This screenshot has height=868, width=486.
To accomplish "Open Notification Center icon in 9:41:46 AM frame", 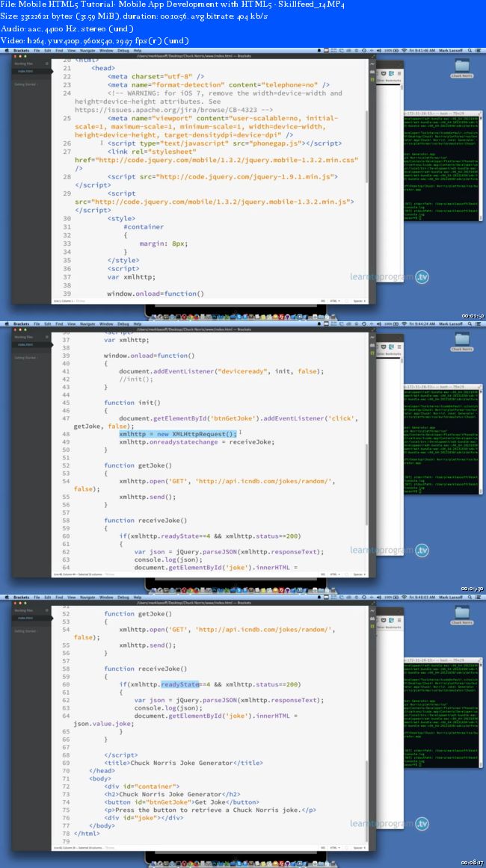I will click(x=480, y=50).
